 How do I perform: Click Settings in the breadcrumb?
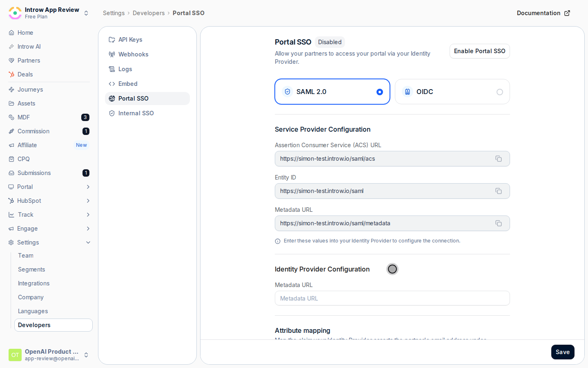(x=114, y=13)
